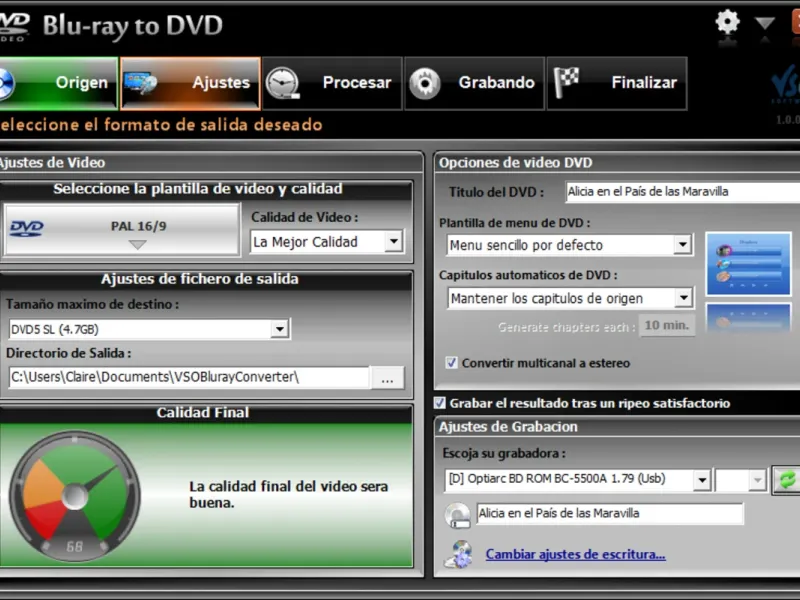Open the PAL 16/9 video template selector
800x600 pixels.
click(121, 230)
